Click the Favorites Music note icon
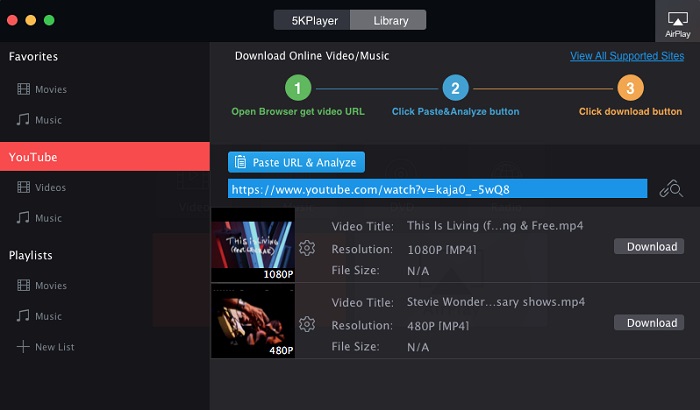The image size is (700, 410). click(23, 119)
